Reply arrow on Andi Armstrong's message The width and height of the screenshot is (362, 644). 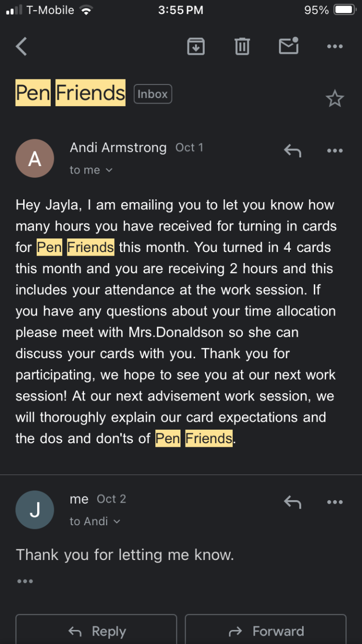pos(293,150)
